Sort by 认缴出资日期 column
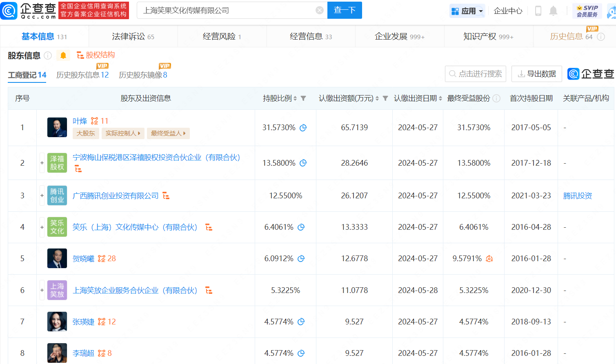 (440, 98)
